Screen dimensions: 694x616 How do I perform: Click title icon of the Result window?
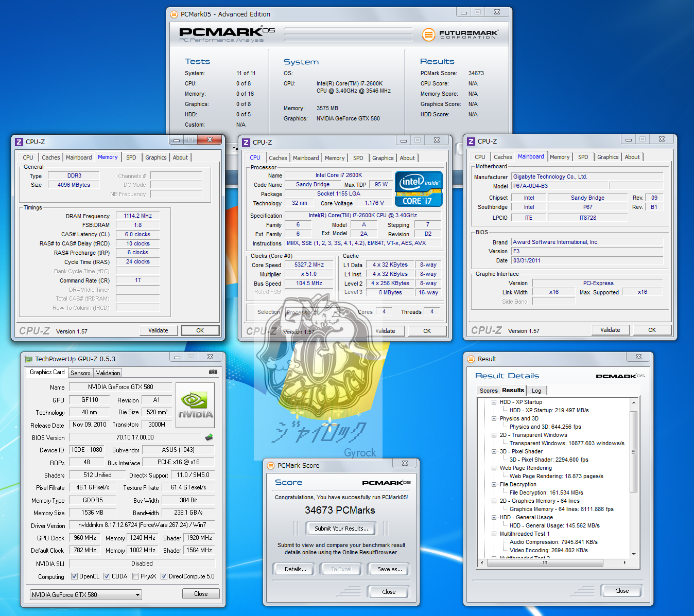[x=471, y=359]
